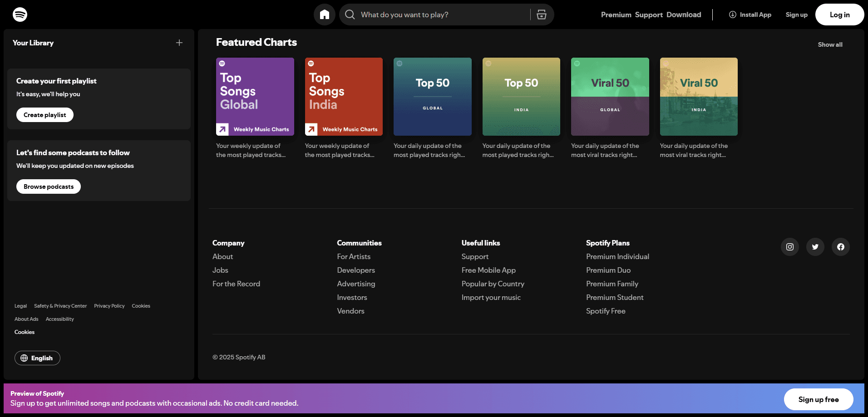Open the Browse icon in the search bar
Screen dimensions: 868x417
click(x=542, y=15)
